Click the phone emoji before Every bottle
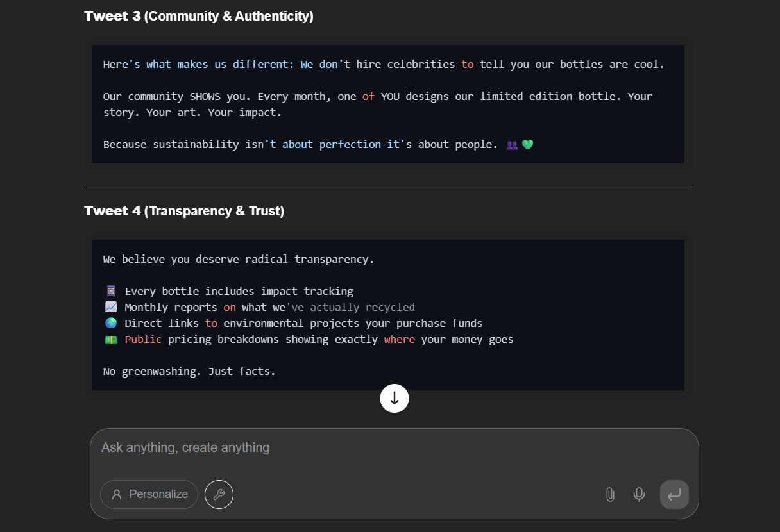Image resolution: width=780 pixels, height=532 pixels. point(110,291)
